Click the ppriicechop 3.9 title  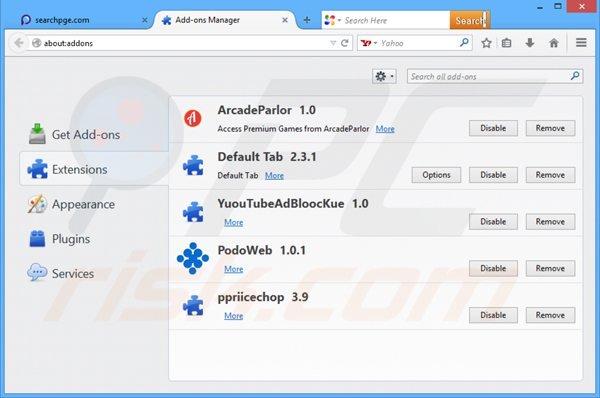tap(262, 297)
